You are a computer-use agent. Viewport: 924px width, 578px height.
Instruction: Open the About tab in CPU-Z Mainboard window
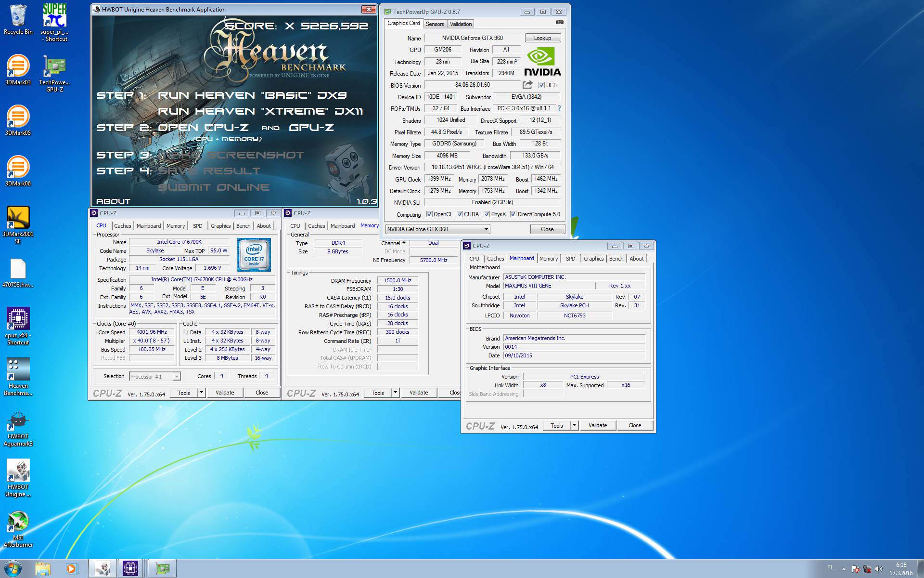coord(637,259)
